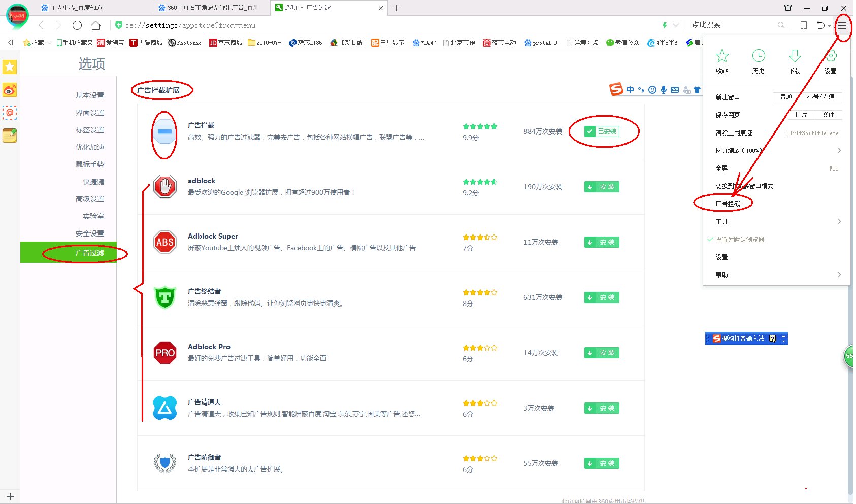Click the favorites star toggle in sidebar
The height and width of the screenshot is (504, 856).
(9, 66)
